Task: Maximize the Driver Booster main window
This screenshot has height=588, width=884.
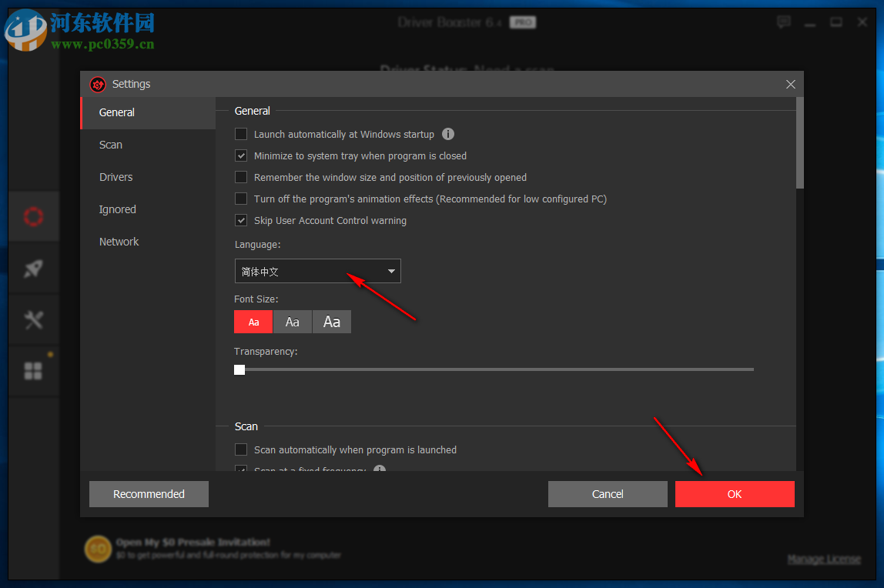Action: click(836, 22)
